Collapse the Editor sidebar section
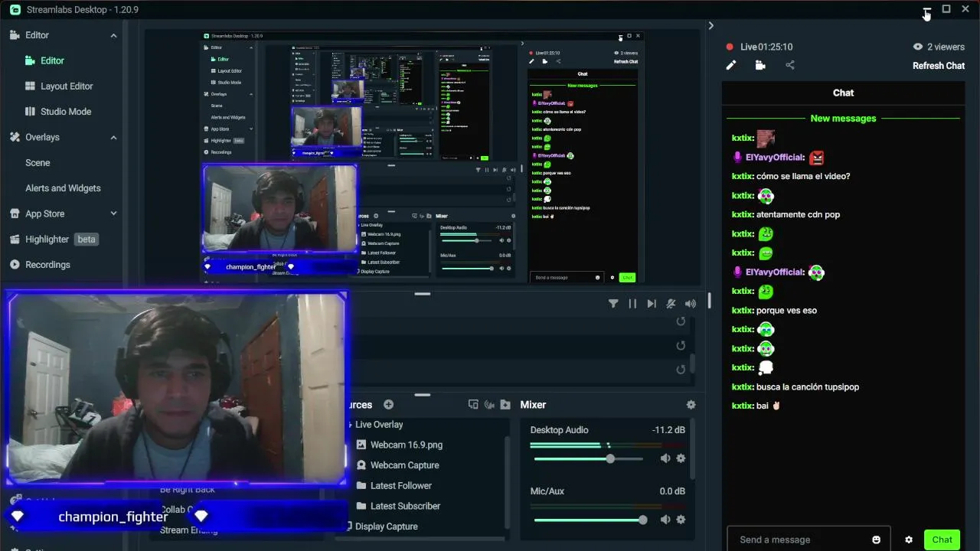980x551 pixels. click(x=113, y=35)
